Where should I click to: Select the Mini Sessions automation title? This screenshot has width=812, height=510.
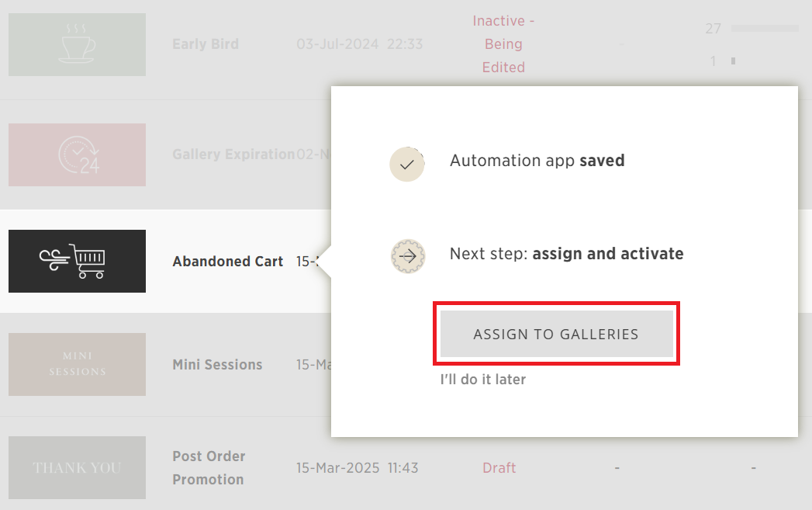(x=217, y=364)
